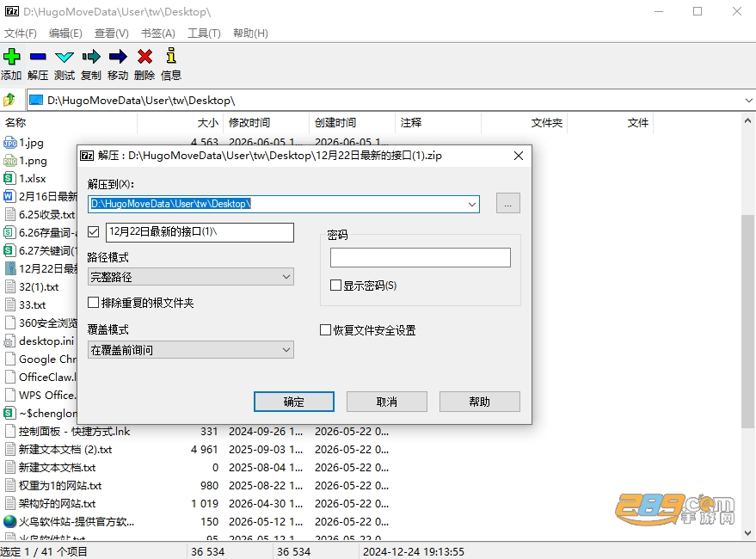Open the 文件(F) menu
The height and width of the screenshot is (559, 756).
tap(21, 34)
